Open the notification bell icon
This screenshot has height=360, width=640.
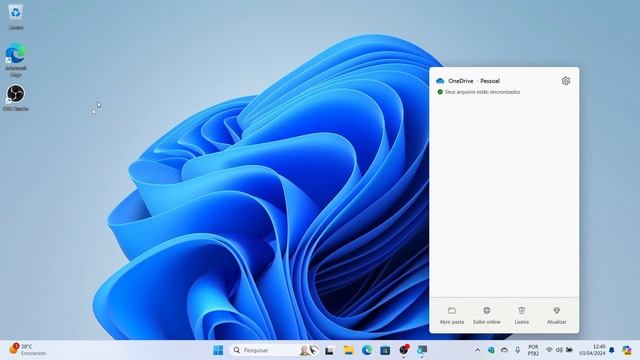coord(611,350)
